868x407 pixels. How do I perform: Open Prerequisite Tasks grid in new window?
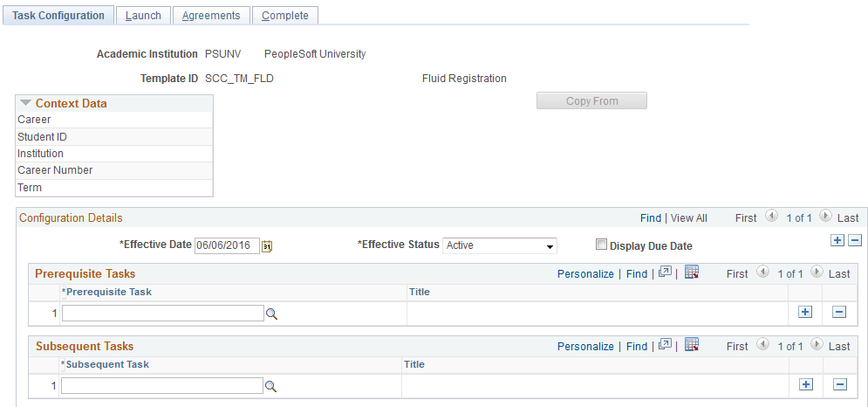coord(666,272)
